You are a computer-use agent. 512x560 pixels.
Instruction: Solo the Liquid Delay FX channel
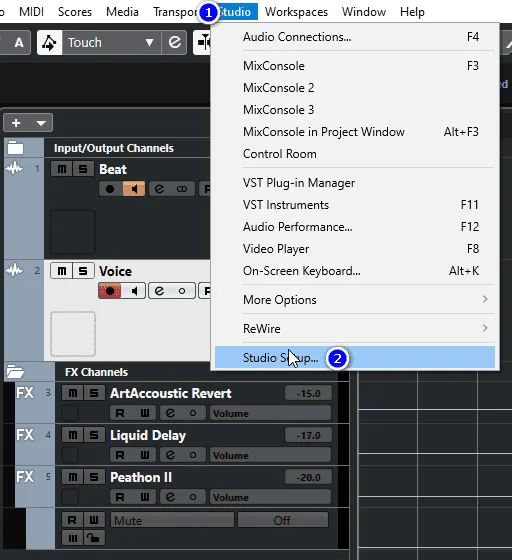pos(94,435)
